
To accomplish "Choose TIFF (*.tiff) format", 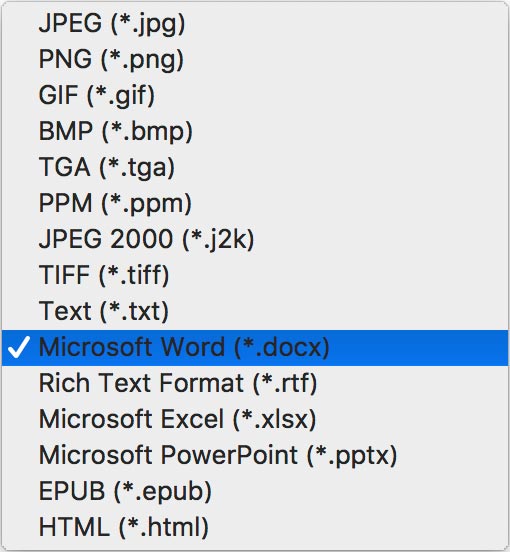I will [255, 275].
